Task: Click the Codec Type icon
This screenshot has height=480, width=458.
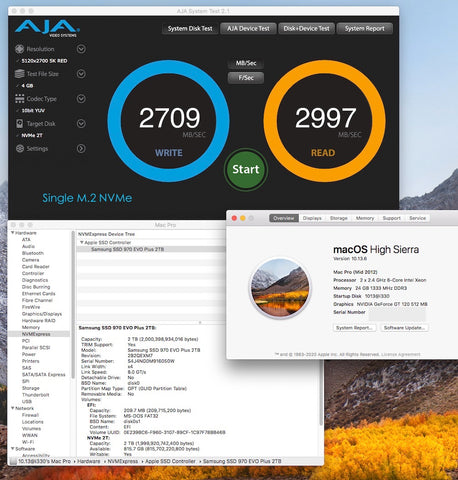Action: 19,99
